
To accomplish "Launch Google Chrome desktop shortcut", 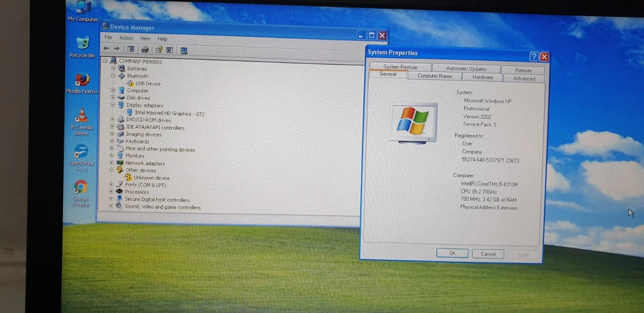I will (x=80, y=193).
